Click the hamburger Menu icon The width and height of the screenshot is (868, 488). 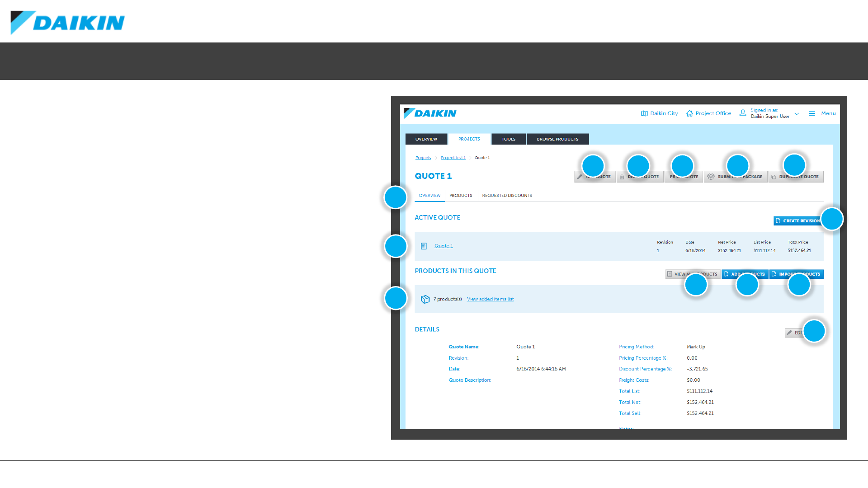coord(812,113)
